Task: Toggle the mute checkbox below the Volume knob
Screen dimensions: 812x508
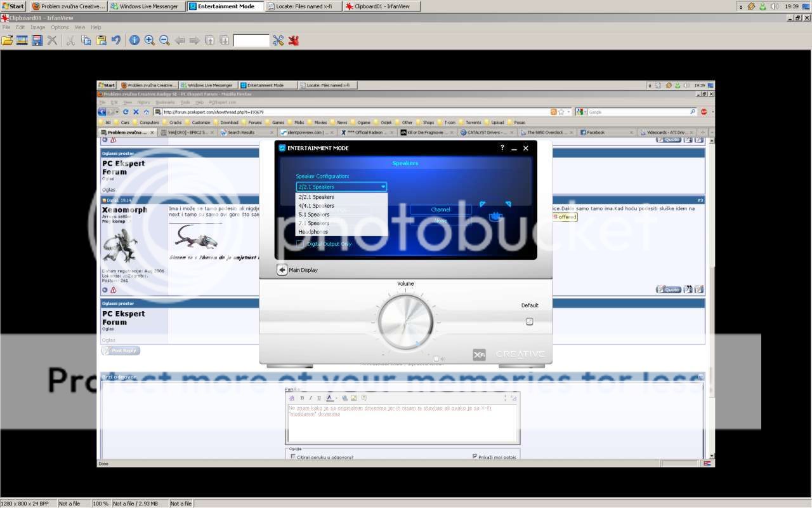Action: (436, 359)
